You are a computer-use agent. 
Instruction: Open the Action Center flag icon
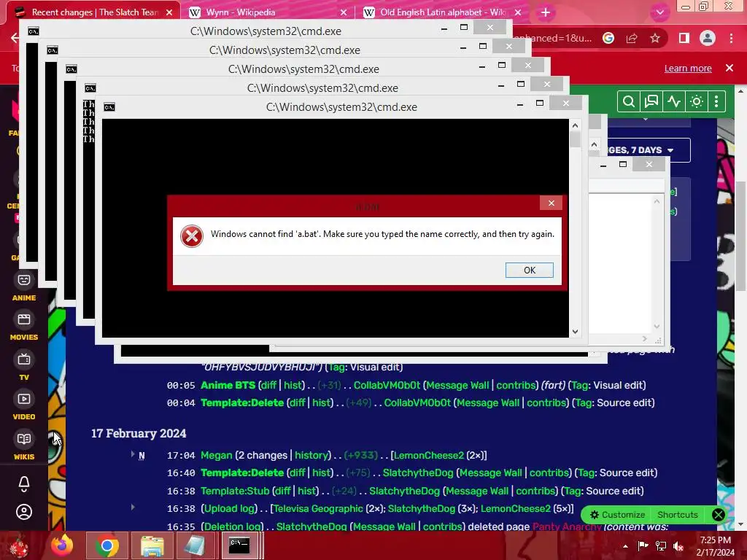[643, 546]
